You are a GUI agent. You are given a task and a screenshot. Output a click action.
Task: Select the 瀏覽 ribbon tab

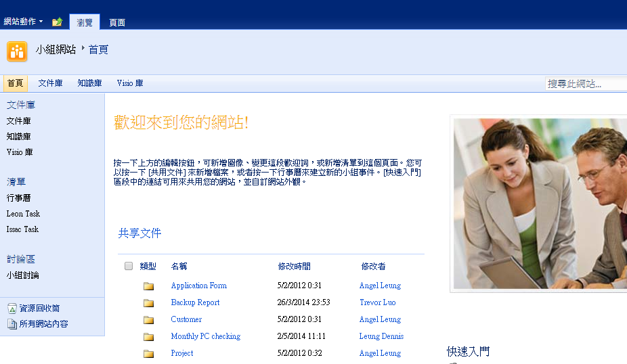click(85, 22)
